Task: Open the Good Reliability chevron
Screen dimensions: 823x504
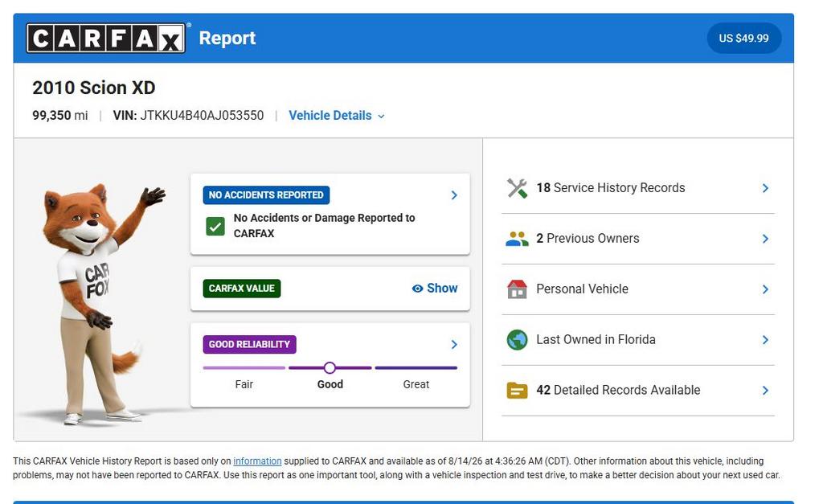Action: (454, 344)
